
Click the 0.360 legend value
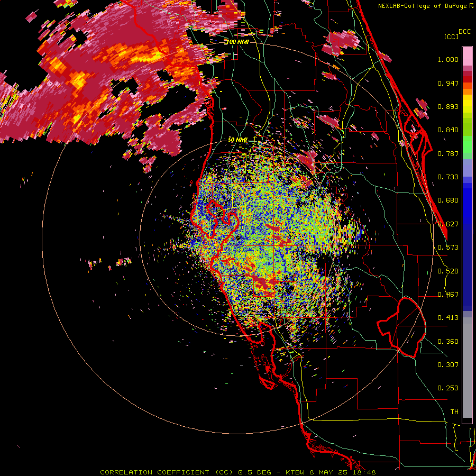click(x=448, y=342)
